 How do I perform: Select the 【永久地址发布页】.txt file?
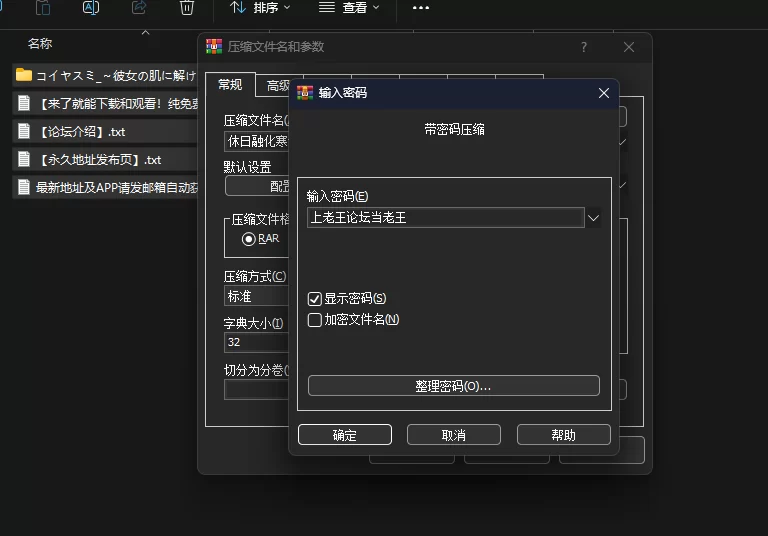click(105, 160)
